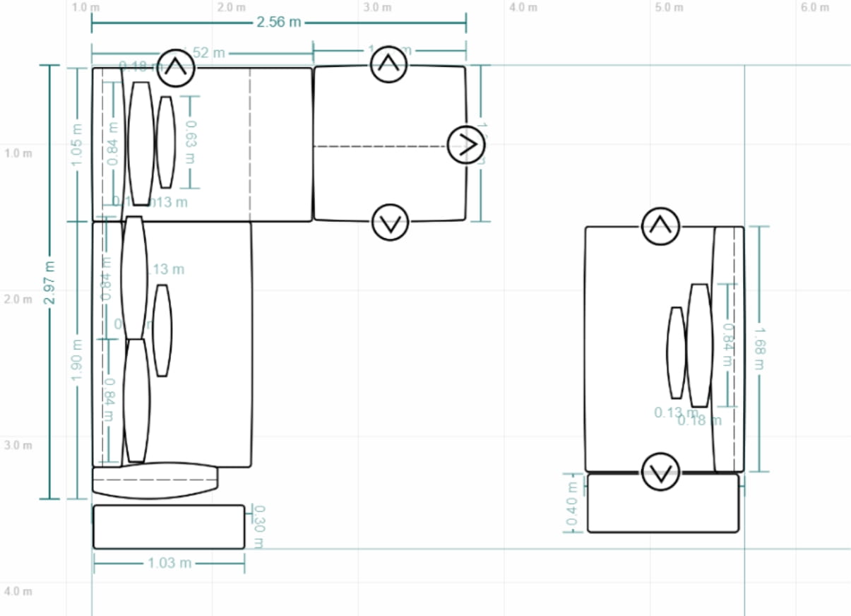Click the right-pointing arrow on the armless module
Image resolution: width=851 pixels, height=616 pixels.
click(467, 145)
